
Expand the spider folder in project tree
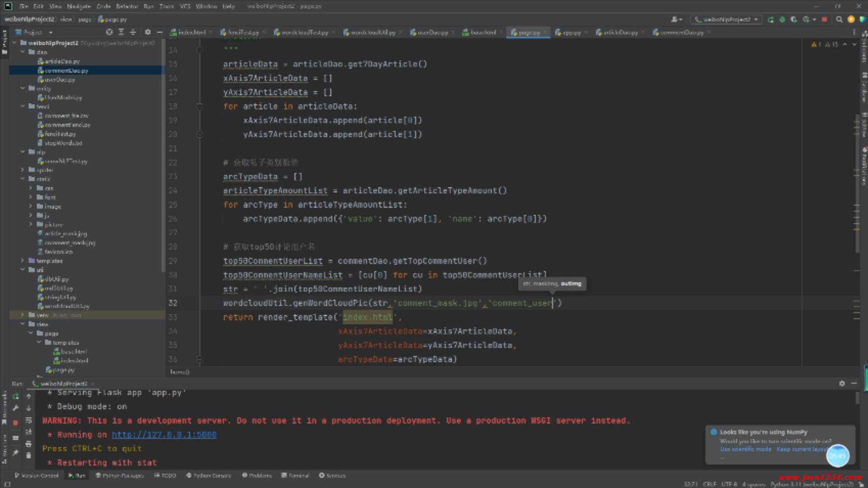tap(23, 170)
